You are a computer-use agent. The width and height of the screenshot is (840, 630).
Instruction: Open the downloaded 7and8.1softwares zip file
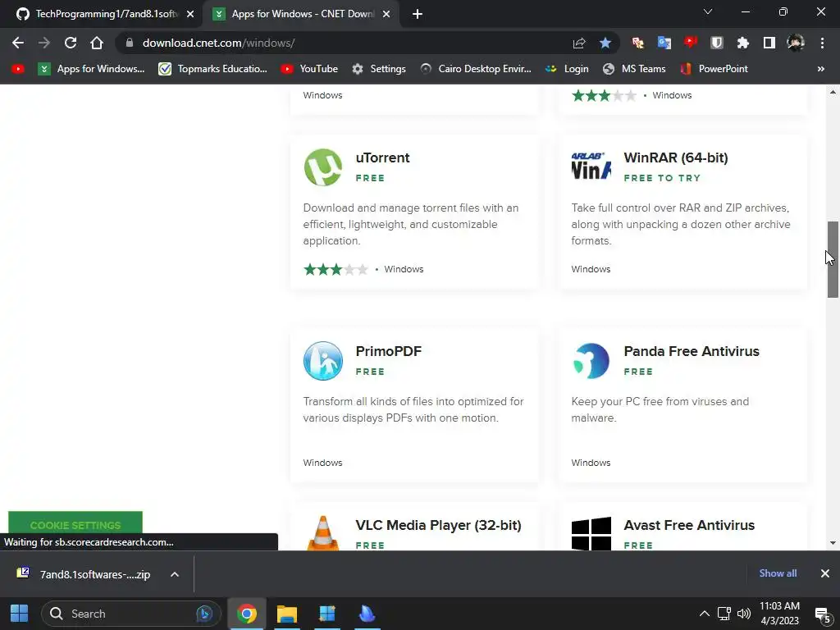[x=84, y=574]
